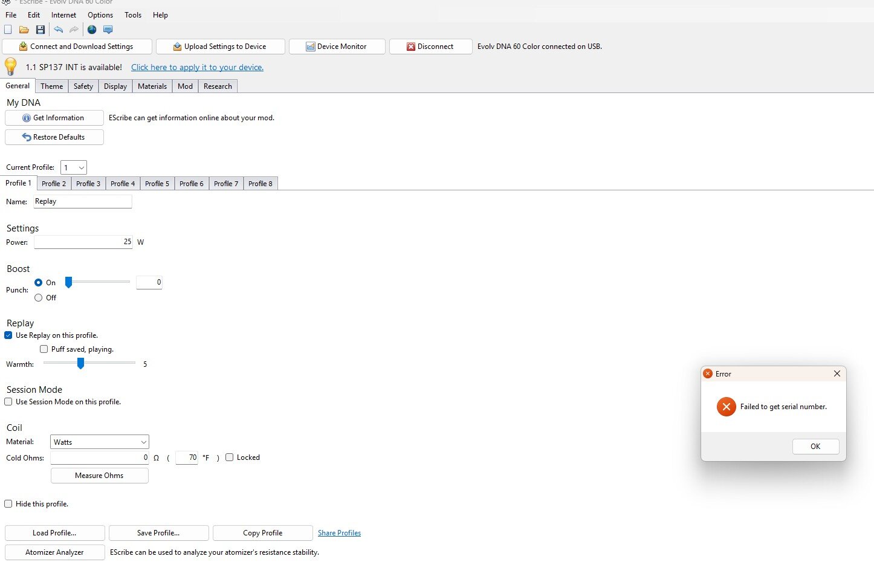Click the lightbulb update notification icon
The image size is (874, 588).
(11, 66)
